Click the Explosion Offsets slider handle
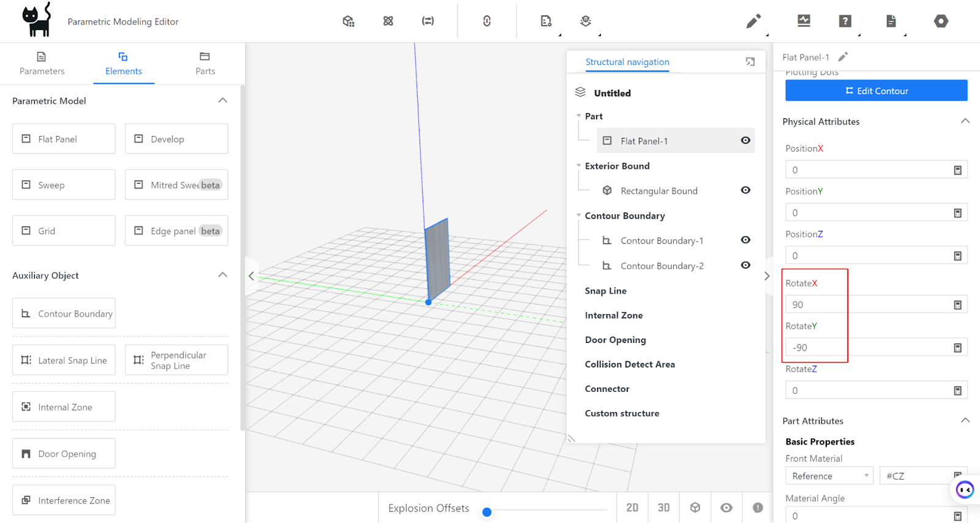The height and width of the screenshot is (523, 980). click(x=487, y=512)
